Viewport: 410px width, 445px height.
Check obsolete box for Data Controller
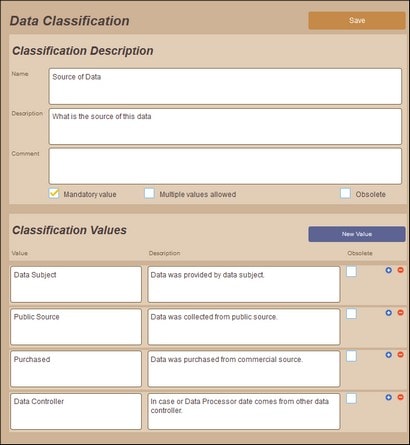point(351,399)
